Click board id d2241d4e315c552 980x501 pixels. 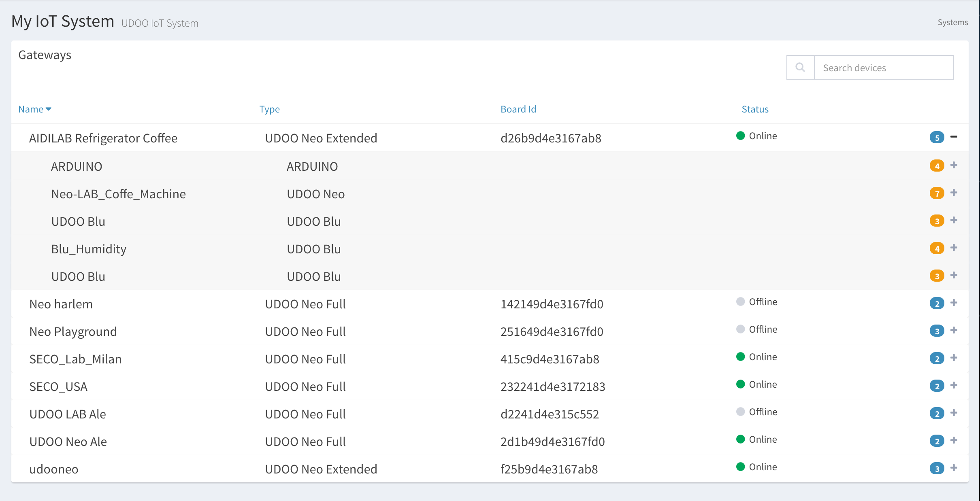click(x=550, y=414)
